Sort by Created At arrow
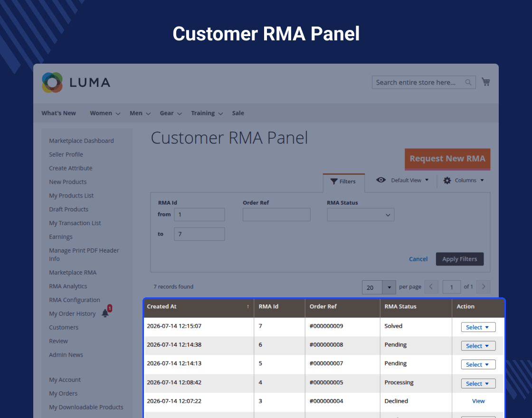 248,307
